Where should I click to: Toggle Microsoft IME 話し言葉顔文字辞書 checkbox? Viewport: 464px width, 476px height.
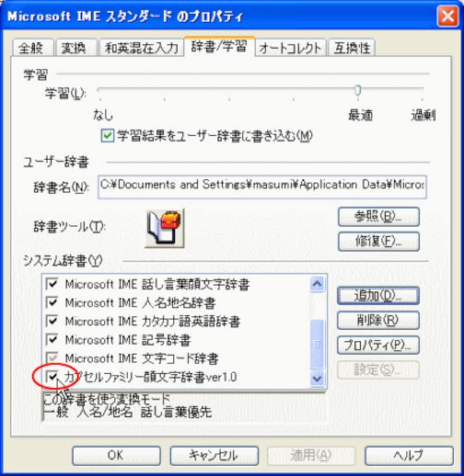pos(52,284)
